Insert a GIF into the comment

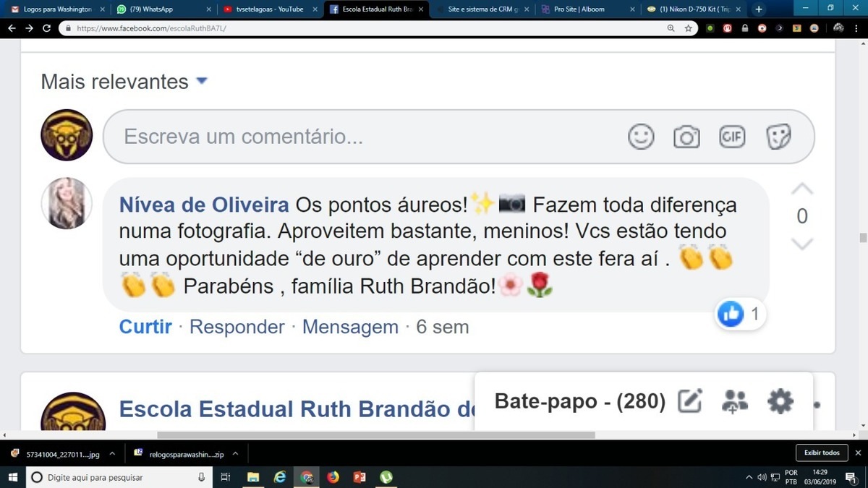pyautogui.click(x=732, y=136)
